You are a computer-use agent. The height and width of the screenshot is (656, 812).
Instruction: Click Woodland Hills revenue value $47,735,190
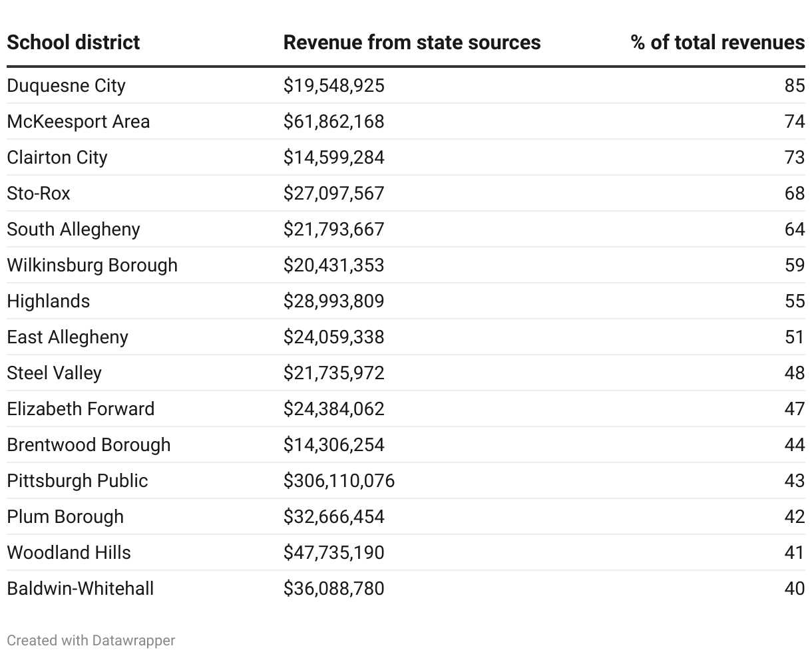pyautogui.click(x=333, y=553)
